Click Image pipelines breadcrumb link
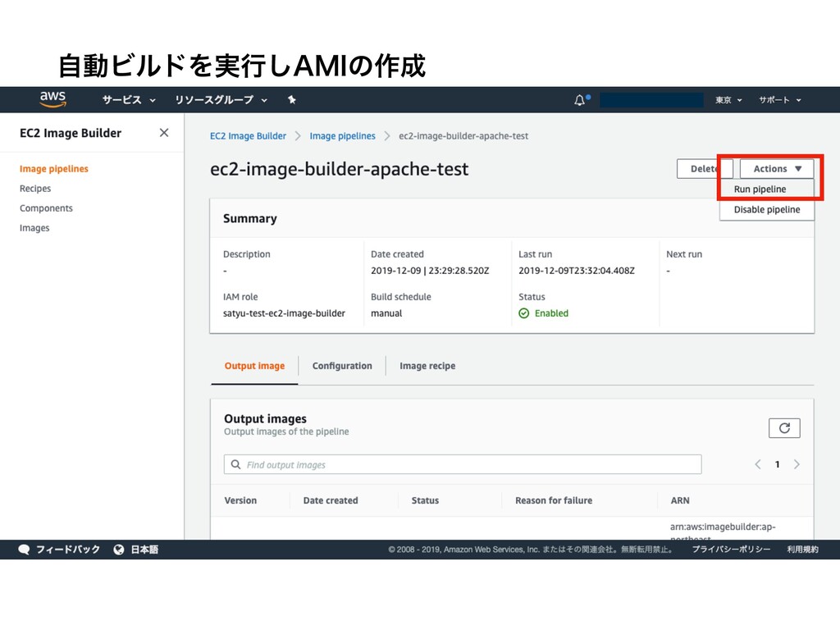Viewport: 840px width, 630px height. pyautogui.click(x=342, y=136)
